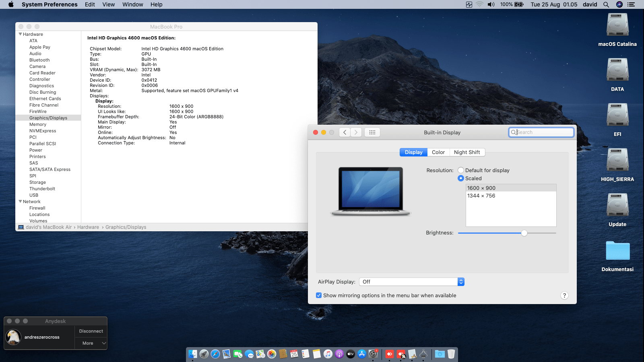Viewport: 644px width, 362px height.
Task: Select Memory in the sidebar list
Action: [38, 124]
